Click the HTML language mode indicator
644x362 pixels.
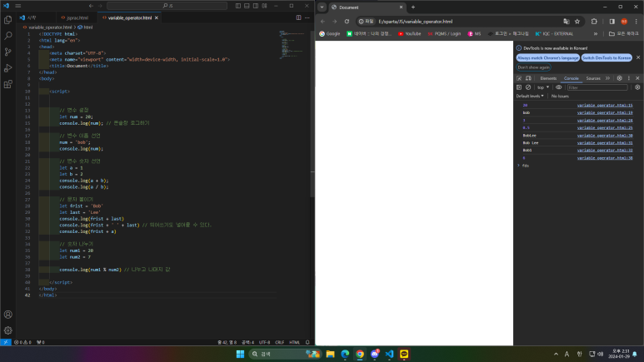294,342
